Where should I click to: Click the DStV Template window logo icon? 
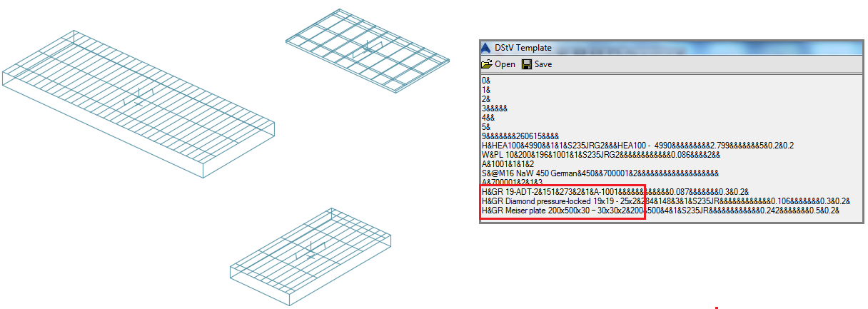[487, 48]
